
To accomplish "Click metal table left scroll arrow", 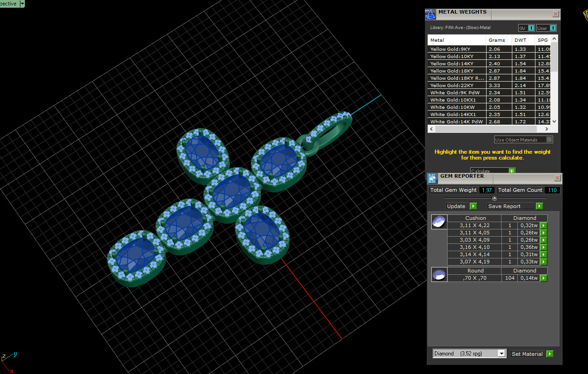I will point(432,129).
